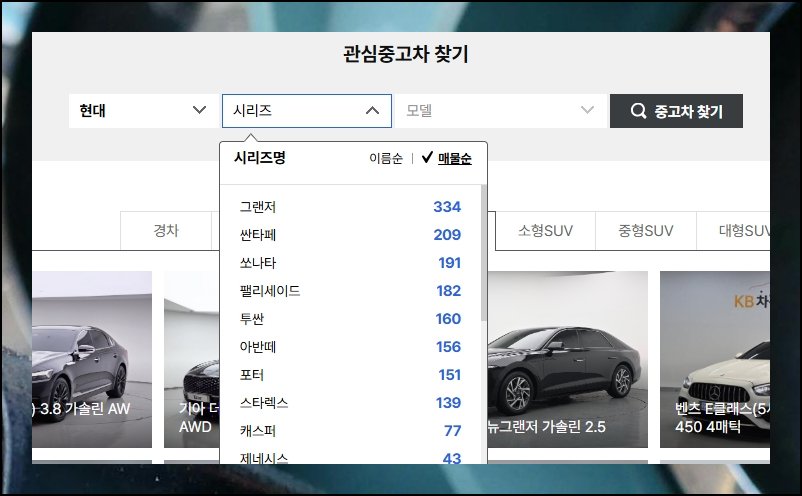Open the 3.8 가솔린 AW car card
The image size is (802, 496).
92,359
